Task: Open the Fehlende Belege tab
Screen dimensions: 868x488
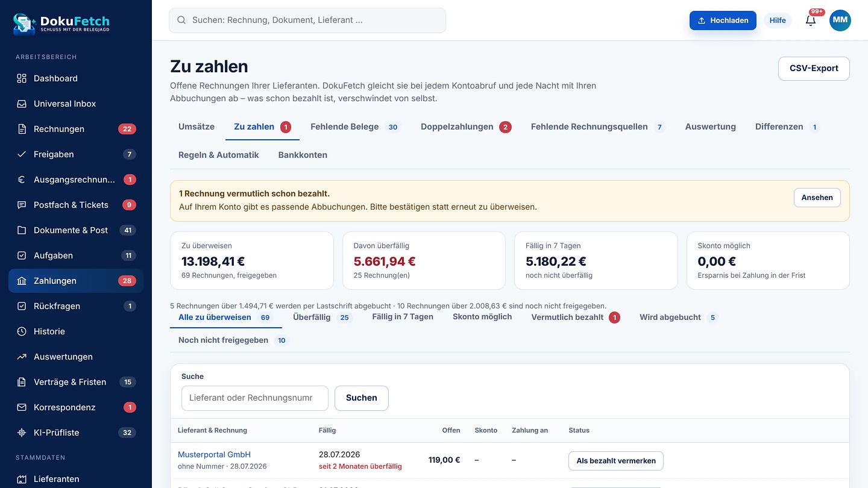Action: pyautogui.click(x=355, y=127)
